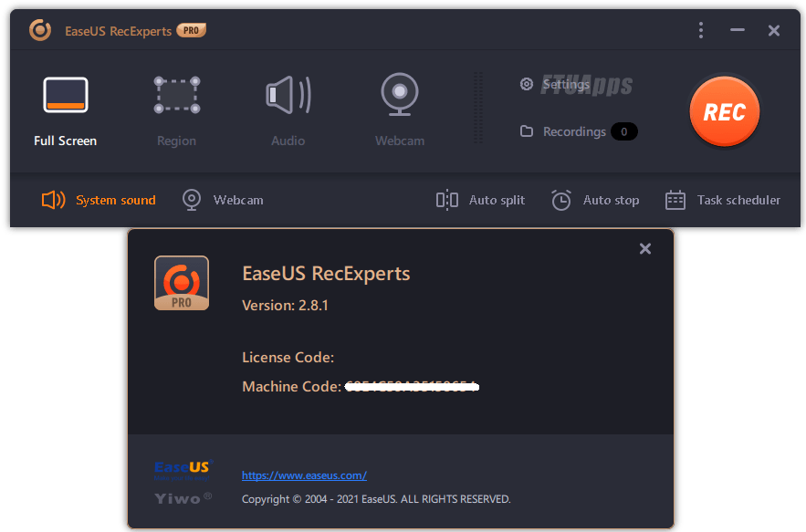
Task: Open the three-dot more options menu
Action: [x=701, y=30]
